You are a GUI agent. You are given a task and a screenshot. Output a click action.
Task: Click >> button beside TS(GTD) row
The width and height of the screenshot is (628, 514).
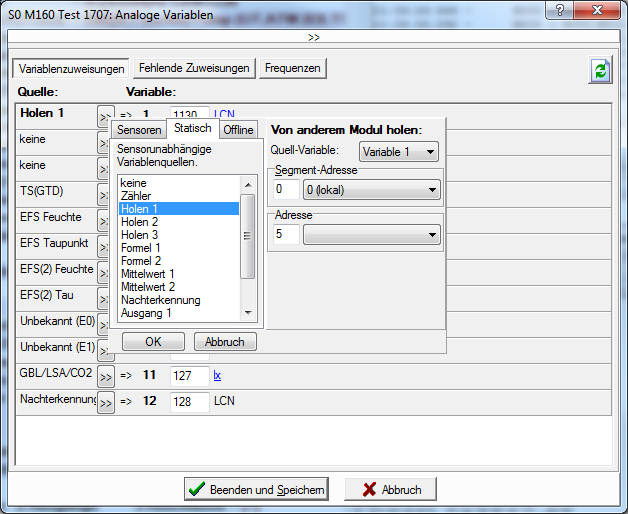click(x=104, y=195)
